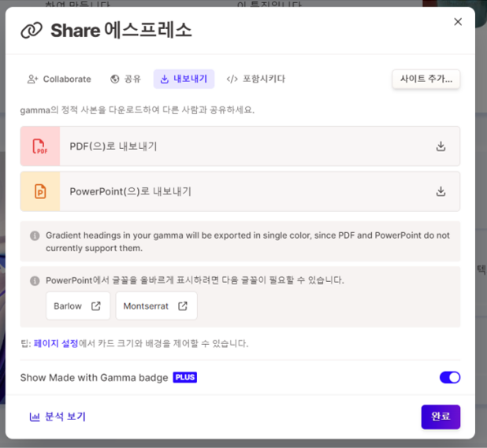The image size is (487, 448).
Task: Click the code brackets icon on 포함시키다 tab
Action: [232, 79]
